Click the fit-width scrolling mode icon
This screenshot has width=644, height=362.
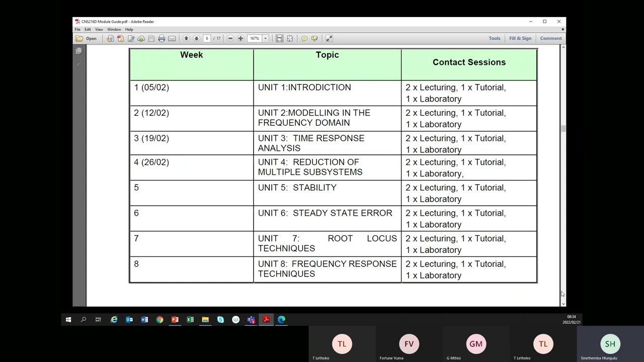[x=279, y=38]
